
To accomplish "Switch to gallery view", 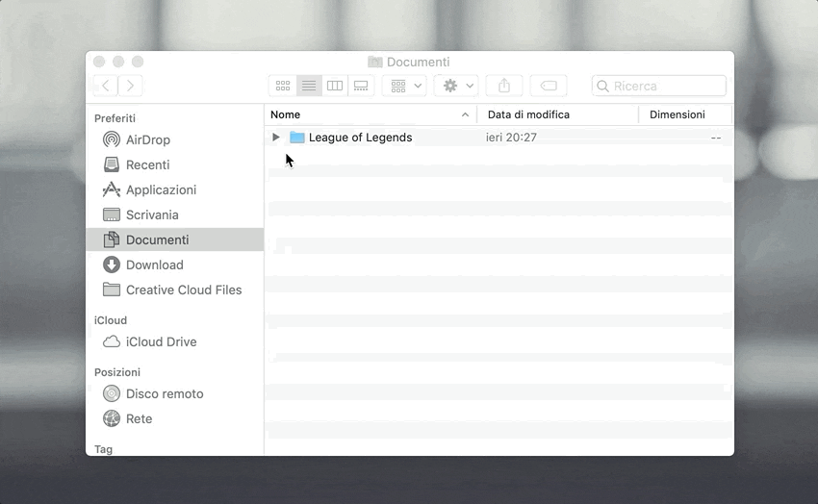I will coord(361,86).
